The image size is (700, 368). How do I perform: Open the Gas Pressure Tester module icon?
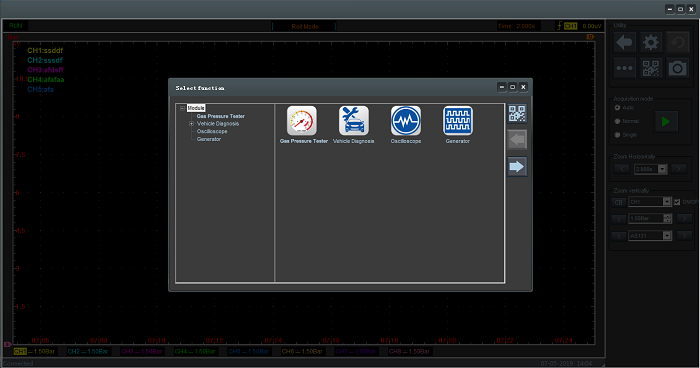[x=302, y=121]
